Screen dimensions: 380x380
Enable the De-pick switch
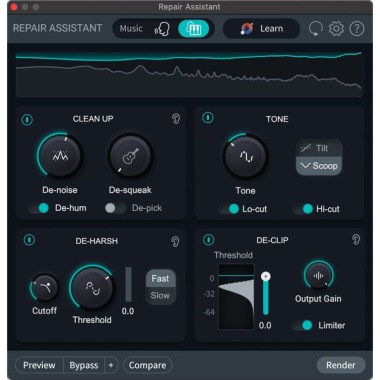point(115,208)
